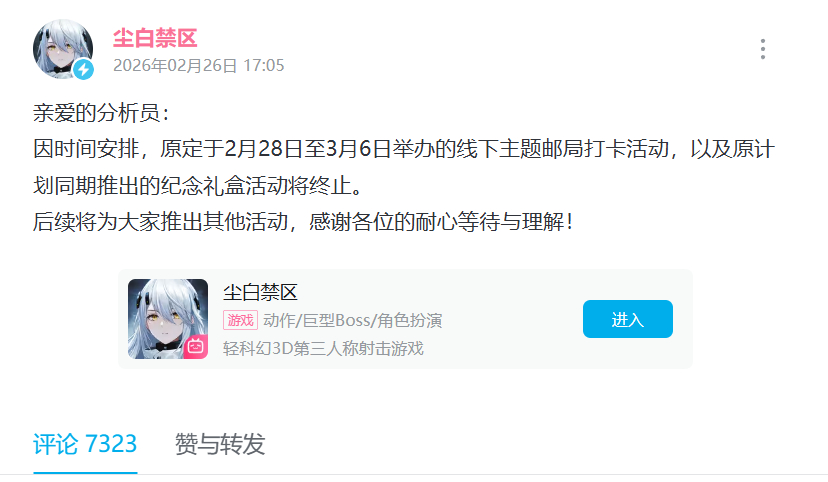Click the 轻科幻3D第三人称射击游戏 description

[323, 348]
